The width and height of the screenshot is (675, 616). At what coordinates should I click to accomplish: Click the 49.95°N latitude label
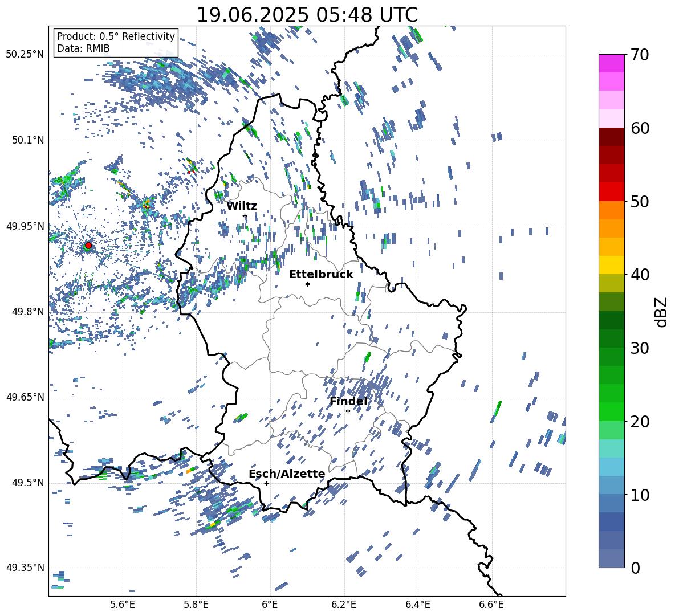click(x=25, y=226)
